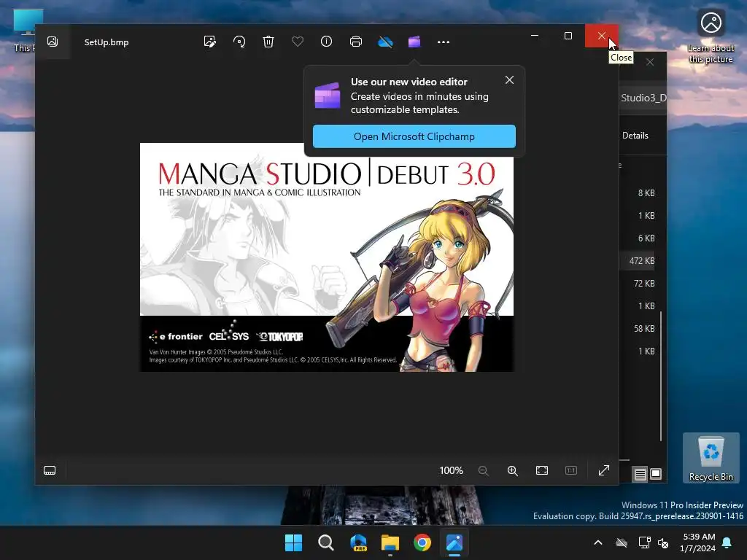Dismiss the video editor tip popup
The height and width of the screenshot is (560, 747).
509,80
